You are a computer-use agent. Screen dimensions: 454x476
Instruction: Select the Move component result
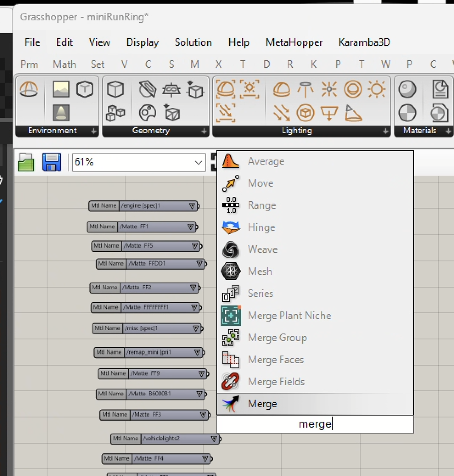coord(315,183)
